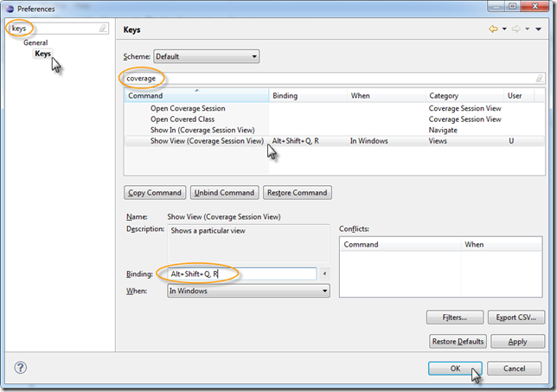
Task: Clear the preferences filter text icon
Action: pyautogui.click(x=103, y=29)
